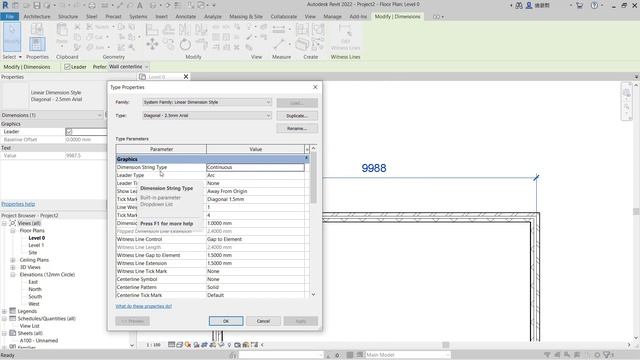Click the Type Parameters vertical scrollbar thumb
640x360 pixels.
(313, 178)
